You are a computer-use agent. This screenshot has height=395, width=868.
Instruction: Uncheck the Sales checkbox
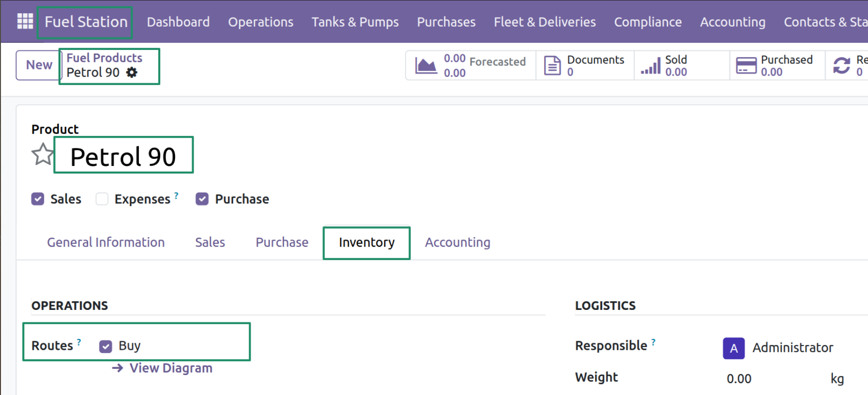(38, 199)
